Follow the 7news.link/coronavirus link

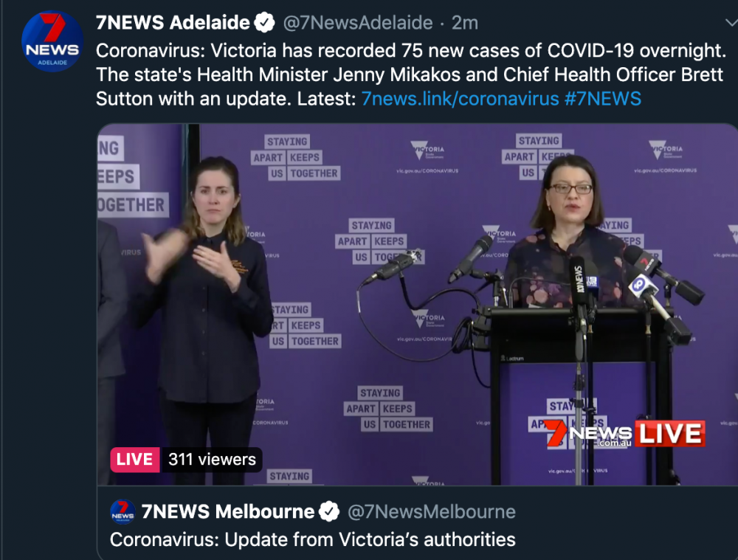460,99
